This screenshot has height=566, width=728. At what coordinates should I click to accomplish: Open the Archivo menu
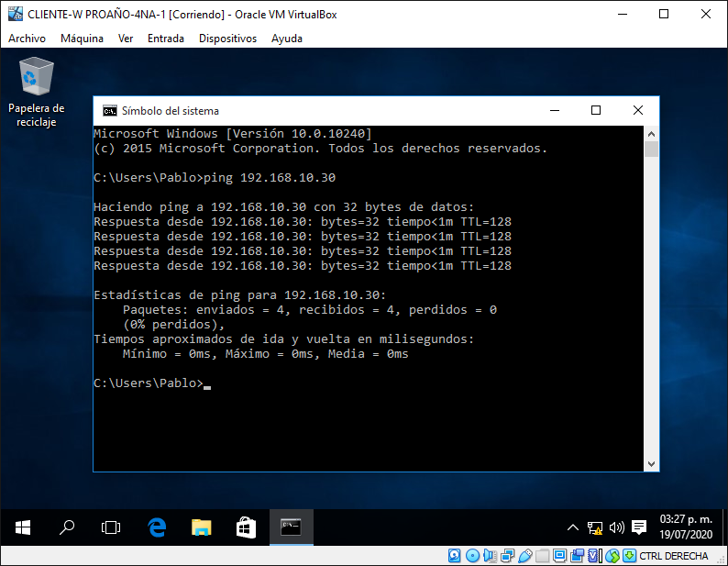click(27, 39)
